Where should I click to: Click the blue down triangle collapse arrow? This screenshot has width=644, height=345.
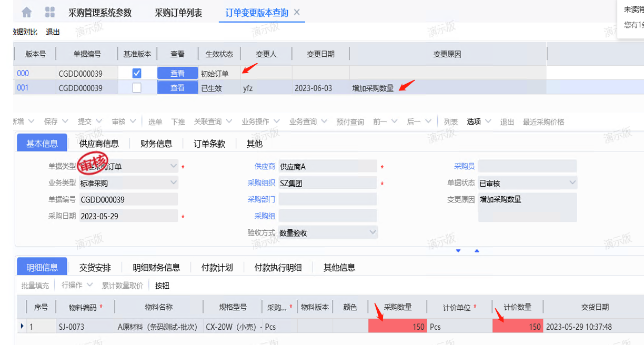[458, 251]
